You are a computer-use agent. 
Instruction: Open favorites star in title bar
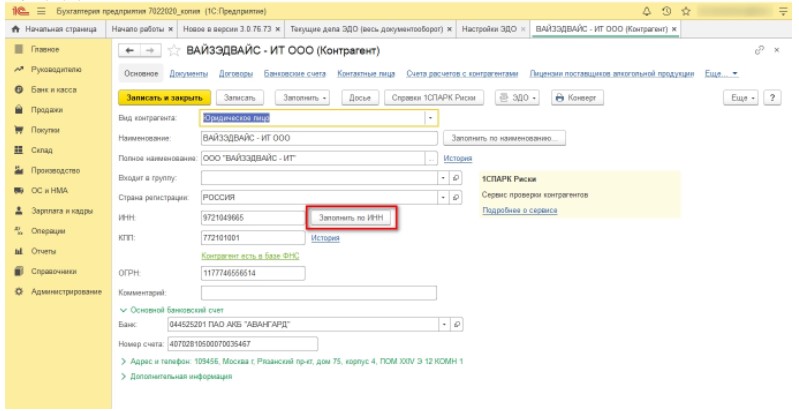point(686,11)
